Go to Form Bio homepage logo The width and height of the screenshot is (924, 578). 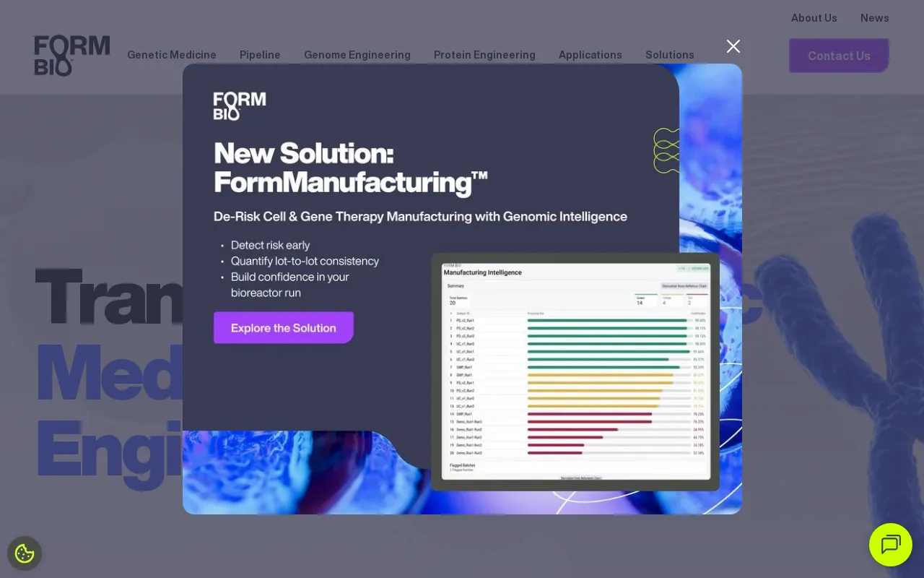[x=72, y=56]
